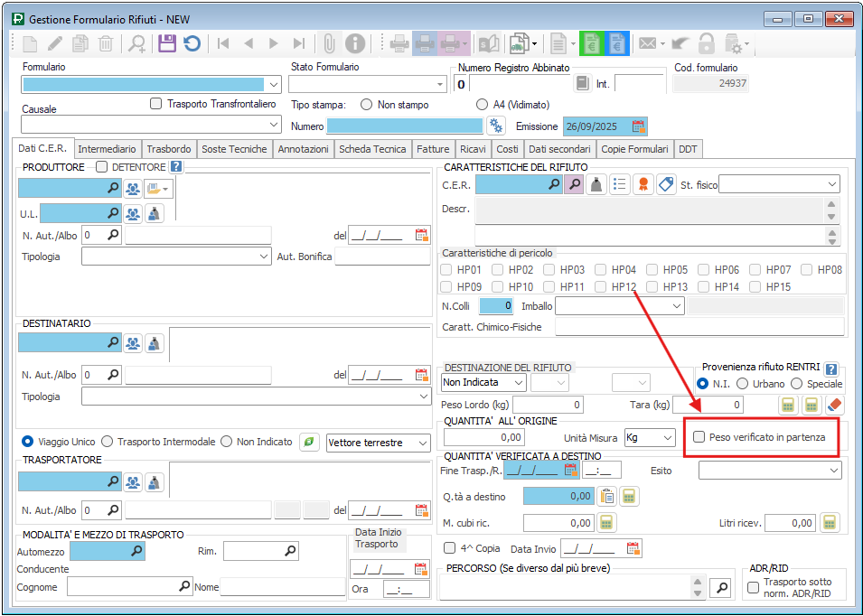Check the Trasporto Transfrontaliero box
This screenshot has width=863, height=616.
[156, 104]
